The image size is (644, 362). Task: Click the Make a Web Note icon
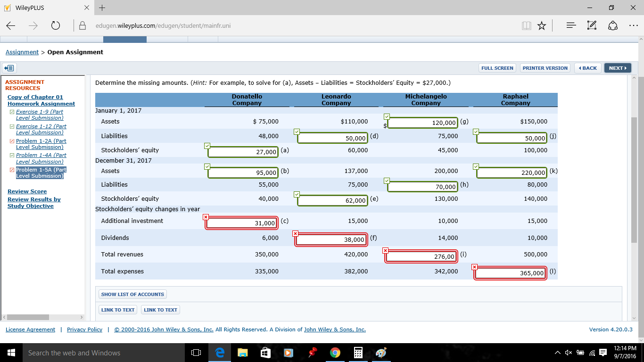click(x=592, y=25)
